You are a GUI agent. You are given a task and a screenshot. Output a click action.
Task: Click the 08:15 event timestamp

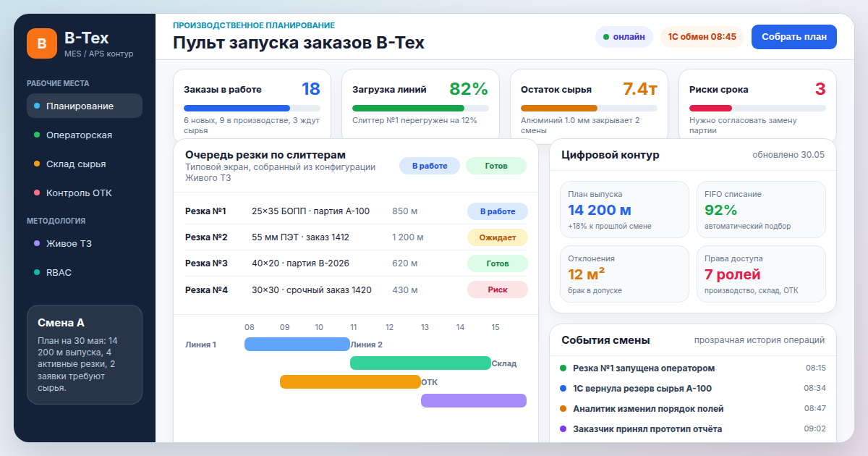tap(814, 368)
